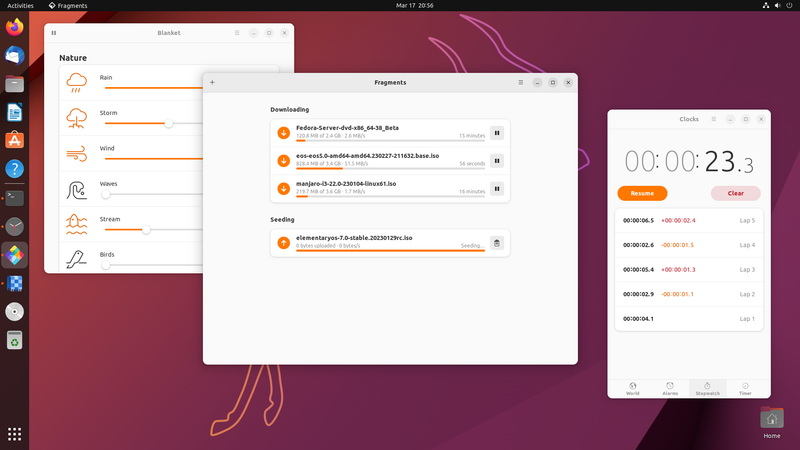Open Ubuntu Software from the dock
This screenshot has width=800, height=450.
pos(14,140)
